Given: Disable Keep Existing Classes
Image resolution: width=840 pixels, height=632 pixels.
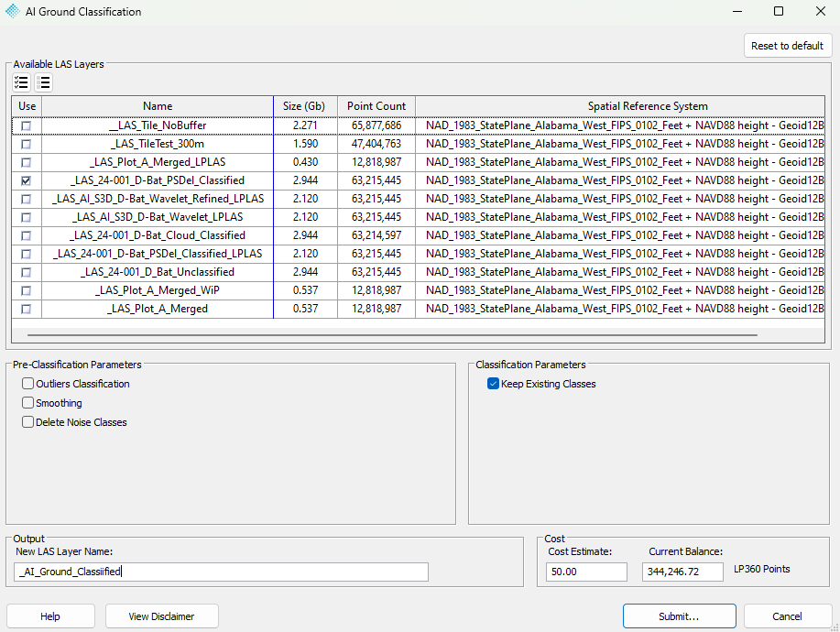Looking at the screenshot, I should [493, 384].
